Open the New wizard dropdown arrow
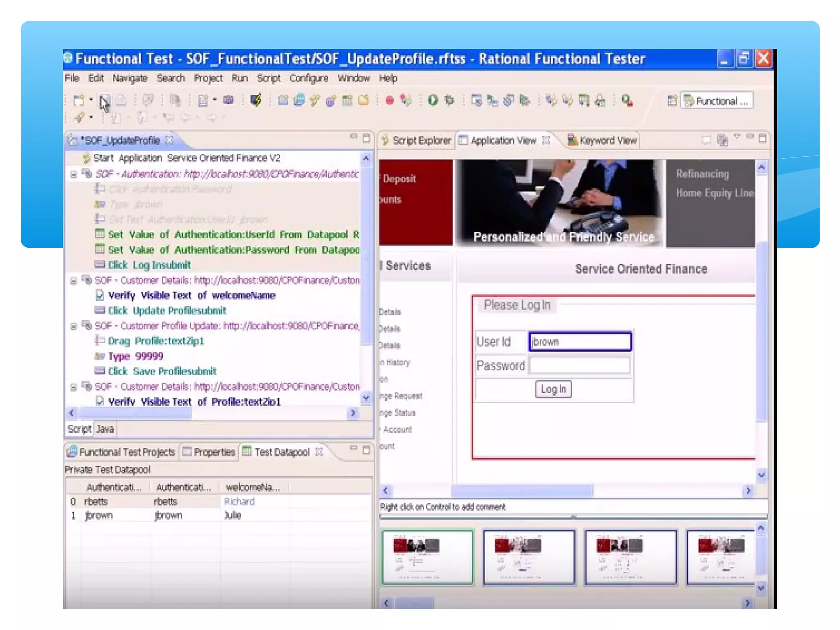Screen dimensions: 840x630 pyautogui.click(x=91, y=100)
